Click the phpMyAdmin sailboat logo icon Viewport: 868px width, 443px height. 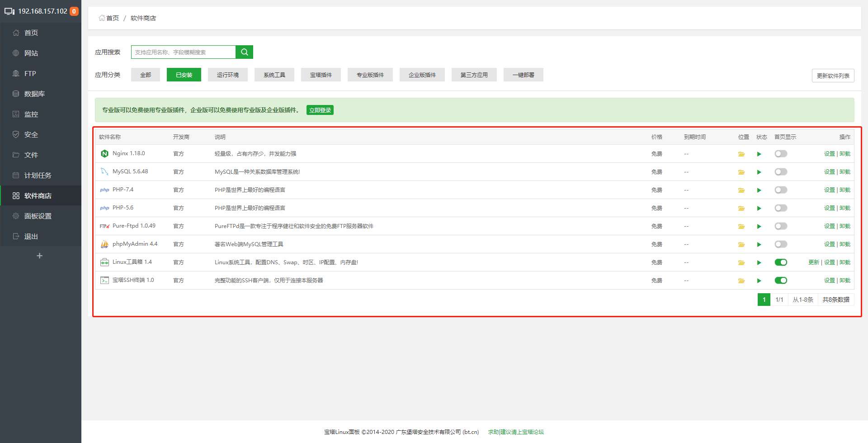[x=104, y=244]
